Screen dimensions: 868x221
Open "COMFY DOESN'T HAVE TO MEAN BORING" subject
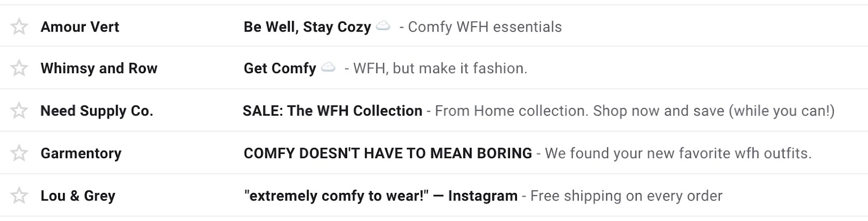tap(387, 154)
